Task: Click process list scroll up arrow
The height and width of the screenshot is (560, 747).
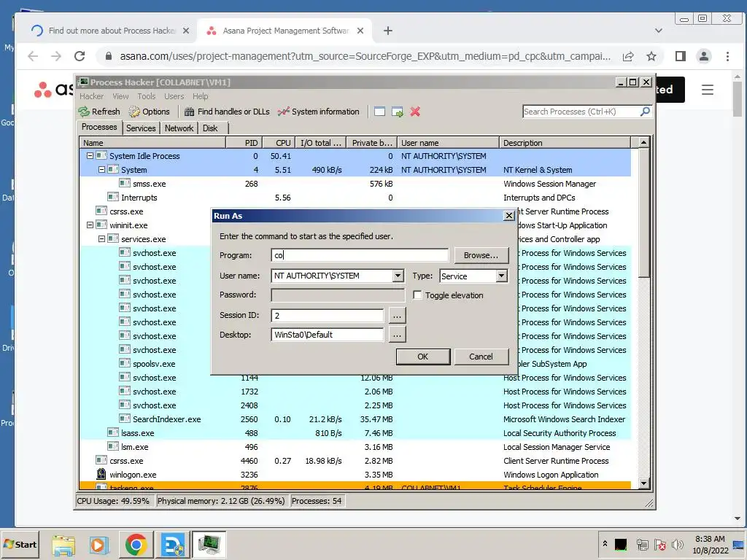Action: pos(643,142)
